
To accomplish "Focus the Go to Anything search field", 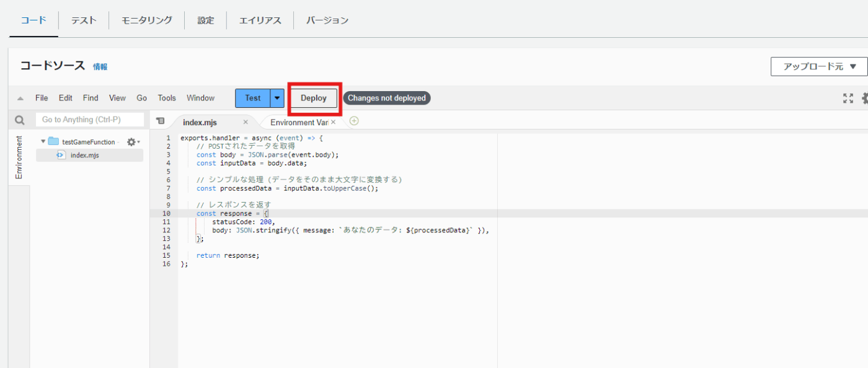I will coord(90,120).
